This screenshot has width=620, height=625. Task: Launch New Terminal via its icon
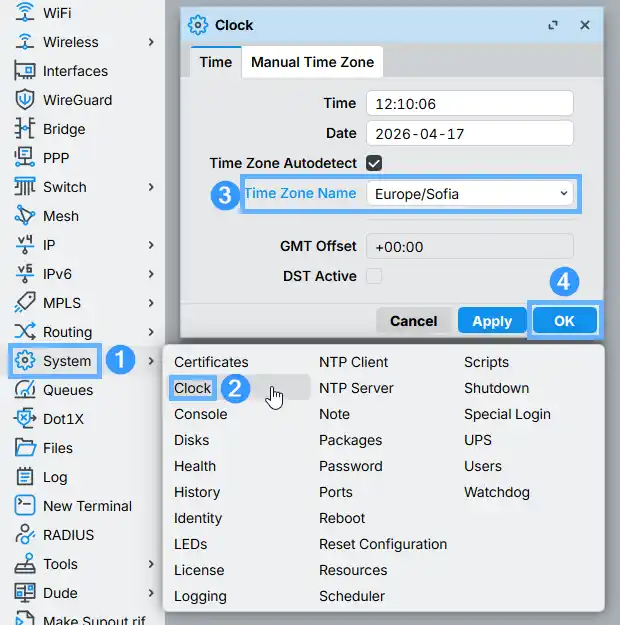point(25,506)
